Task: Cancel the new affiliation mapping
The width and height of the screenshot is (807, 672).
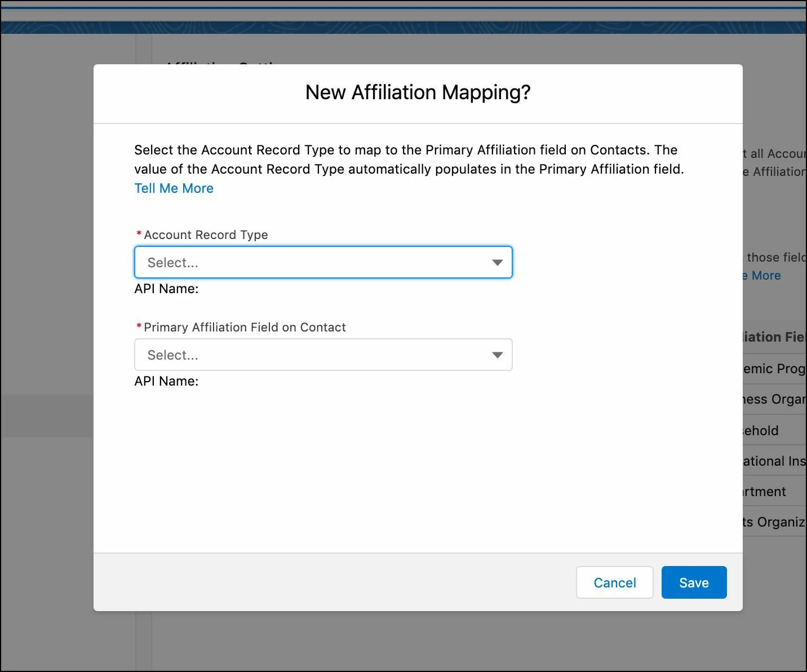Action: click(614, 582)
